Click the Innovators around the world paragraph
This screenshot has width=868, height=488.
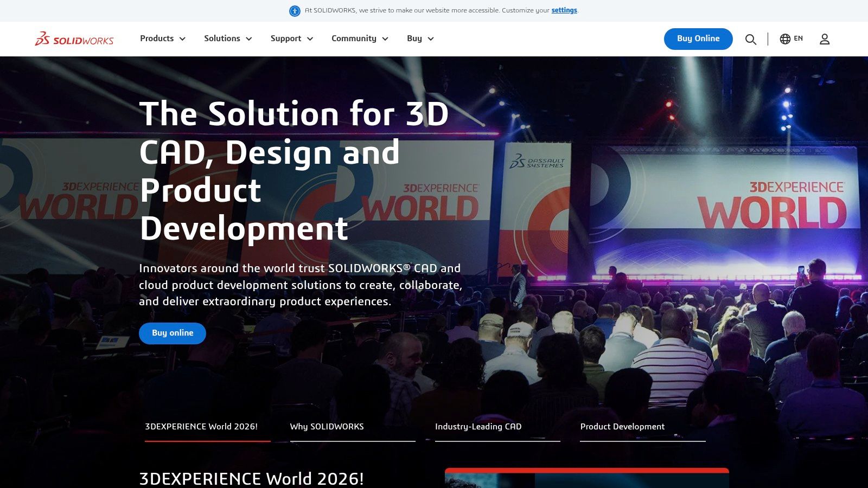tap(301, 285)
